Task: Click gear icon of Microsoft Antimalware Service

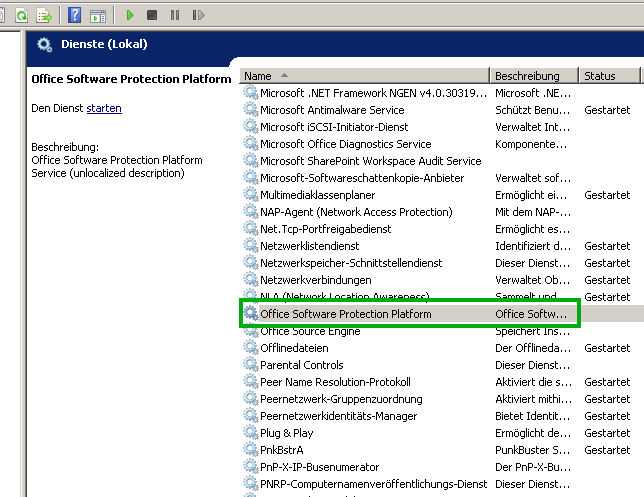Action: [x=251, y=110]
